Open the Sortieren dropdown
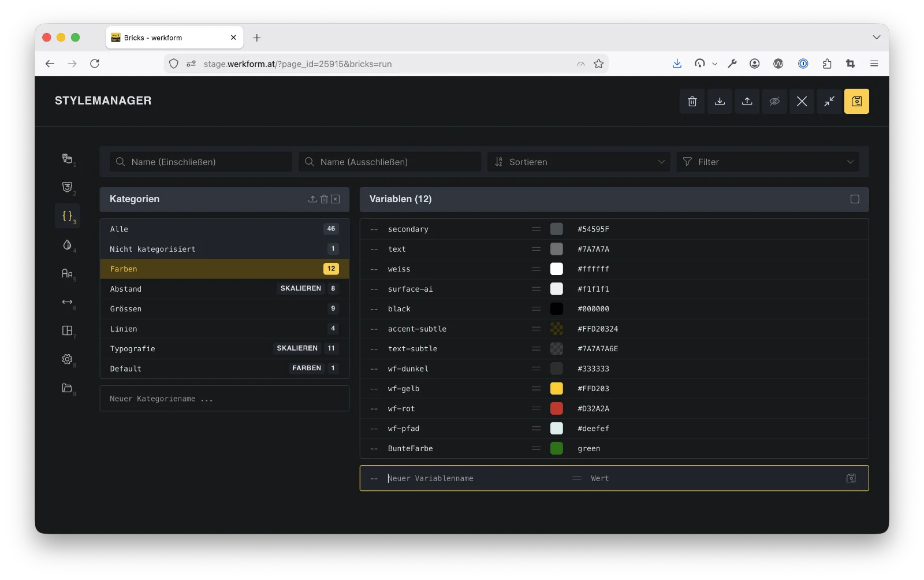 pyautogui.click(x=579, y=162)
